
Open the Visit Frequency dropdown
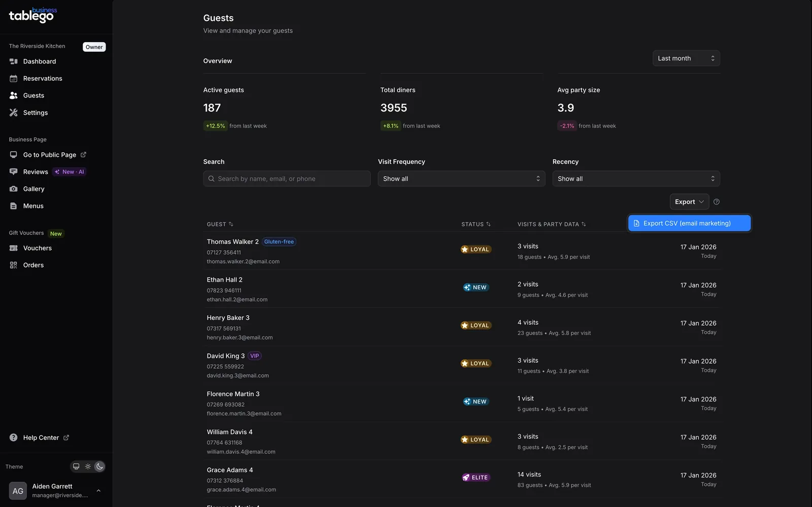[461, 179]
